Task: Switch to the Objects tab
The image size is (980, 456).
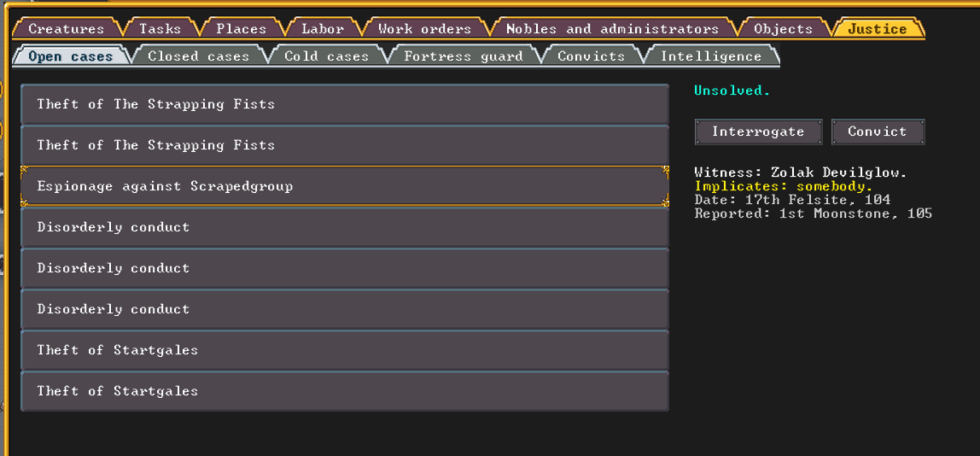Action: tap(783, 29)
